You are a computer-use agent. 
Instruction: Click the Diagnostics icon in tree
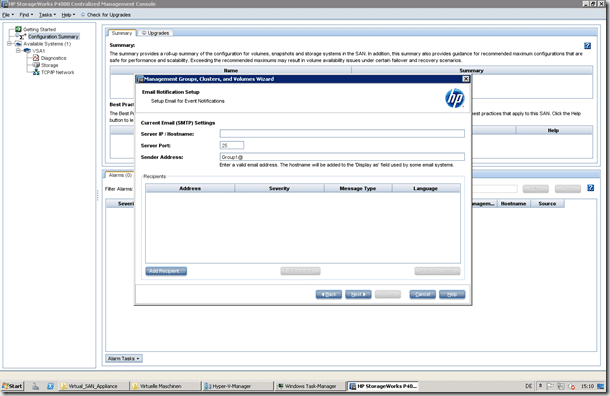(x=36, y=58)
